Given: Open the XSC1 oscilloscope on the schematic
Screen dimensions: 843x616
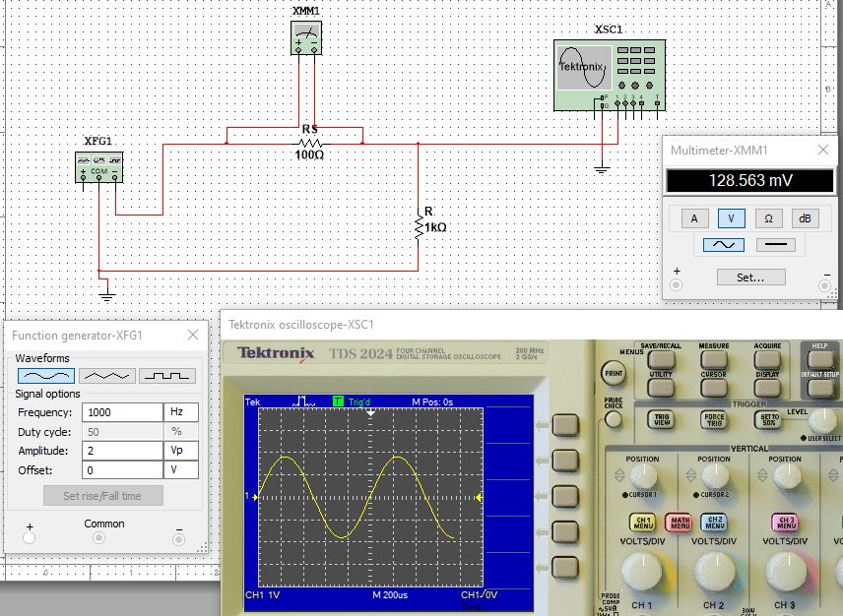Looking at the screenshot, I should pos(609,74).
